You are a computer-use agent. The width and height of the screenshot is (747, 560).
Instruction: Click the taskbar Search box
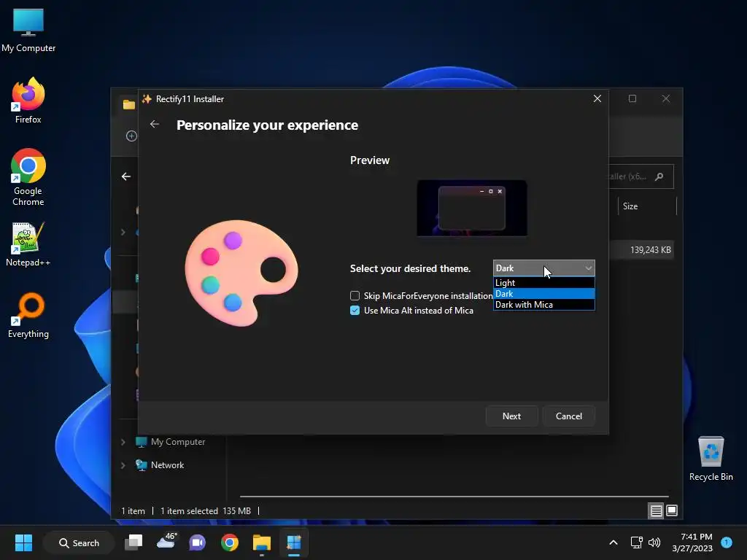79,542
